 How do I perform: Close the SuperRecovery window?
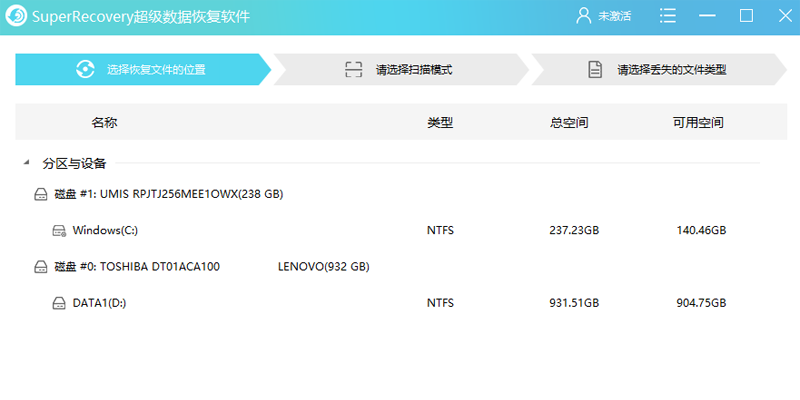pos(785,16)
